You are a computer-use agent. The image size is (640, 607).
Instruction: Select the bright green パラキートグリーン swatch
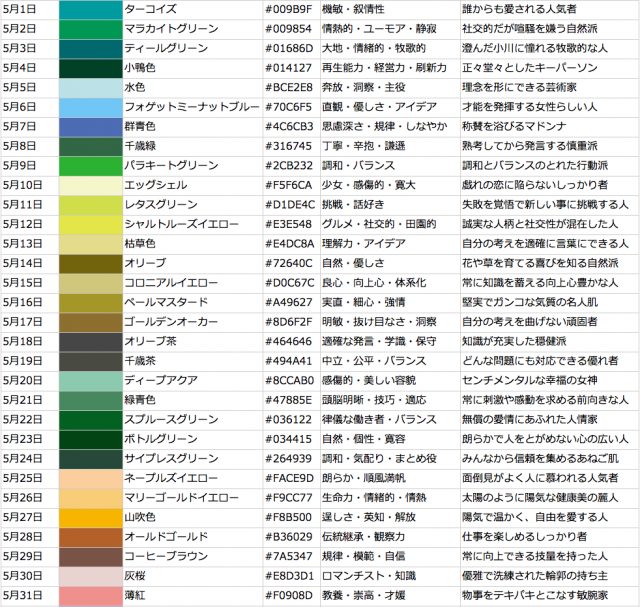90,166
